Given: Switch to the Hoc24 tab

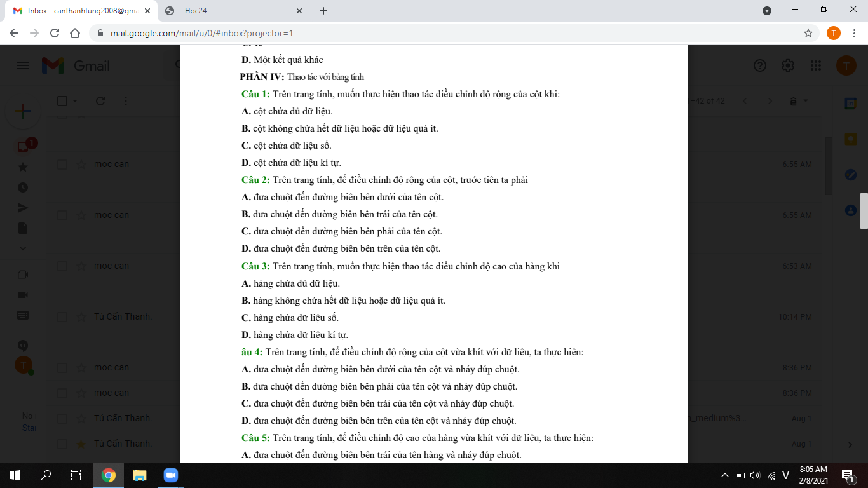Looking at the screenshot, I should click(x=234, y=11).
